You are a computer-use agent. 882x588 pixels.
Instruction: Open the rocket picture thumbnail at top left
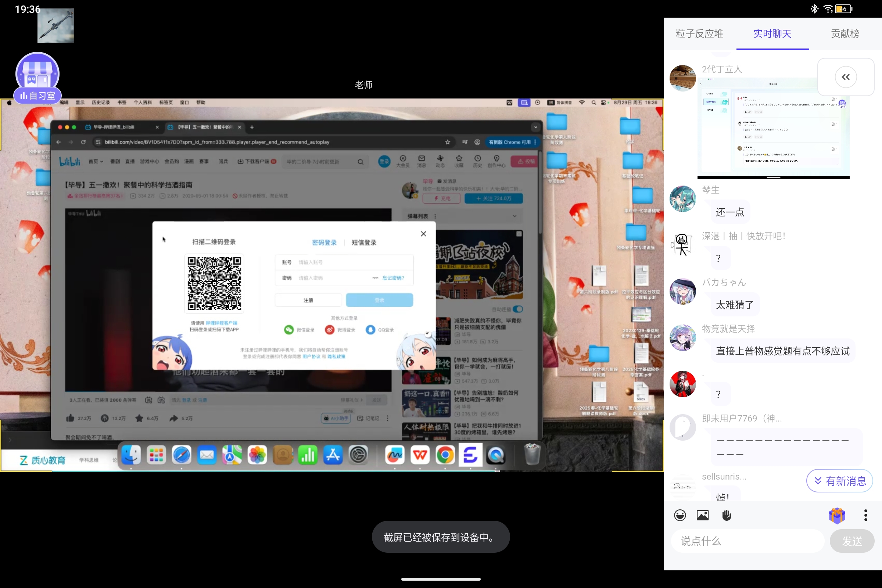(55, 25)
